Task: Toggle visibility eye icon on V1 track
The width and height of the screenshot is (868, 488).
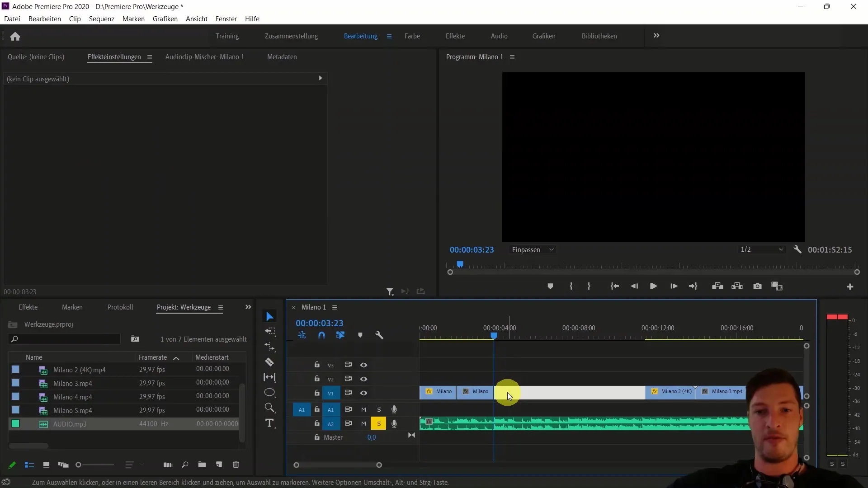Action: pyautogui.click(x=363, y=393)
